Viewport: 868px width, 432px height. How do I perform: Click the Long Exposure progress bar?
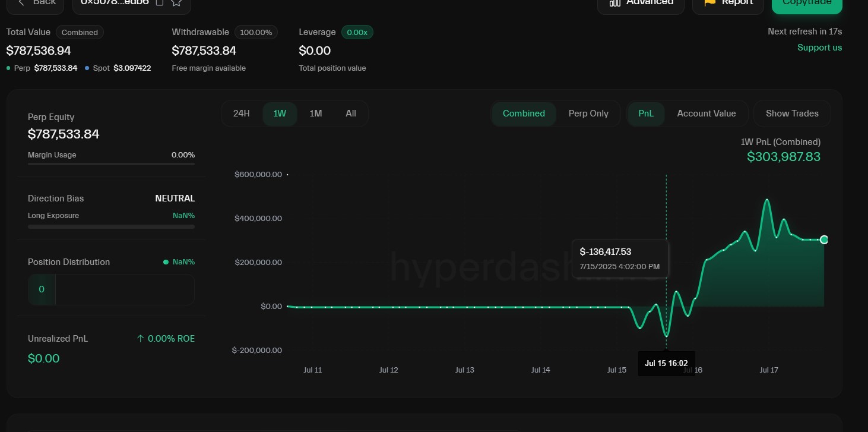[111, 226]
